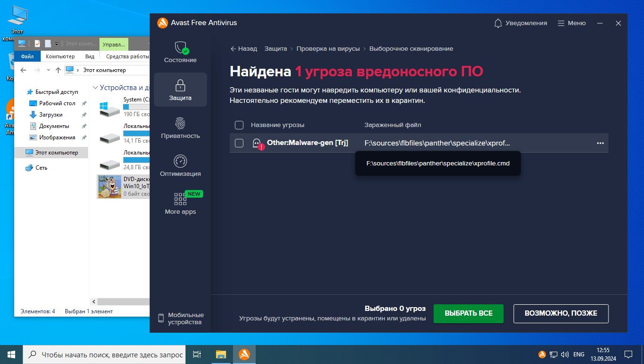Open the Защита section in Avast sidebar

[180, 90]
